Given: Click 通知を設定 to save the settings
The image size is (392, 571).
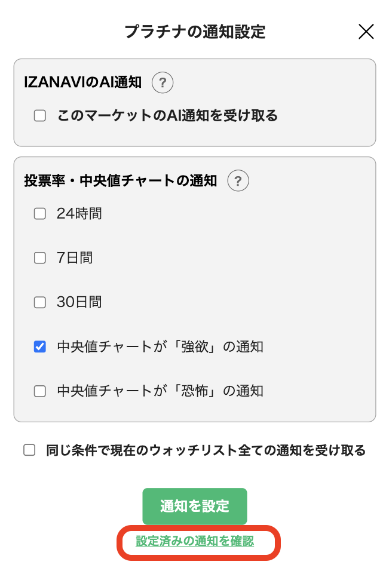Looking at the screenshot, I should (195, 506).
